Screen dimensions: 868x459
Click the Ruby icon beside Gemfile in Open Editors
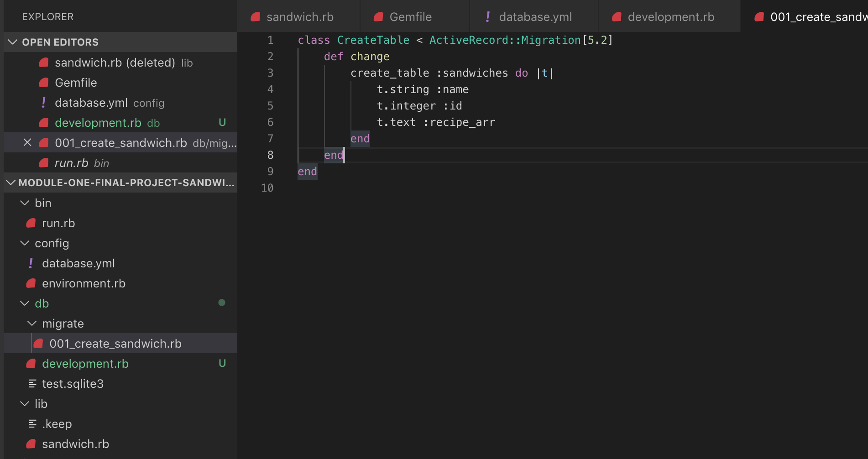click(44, 83)
